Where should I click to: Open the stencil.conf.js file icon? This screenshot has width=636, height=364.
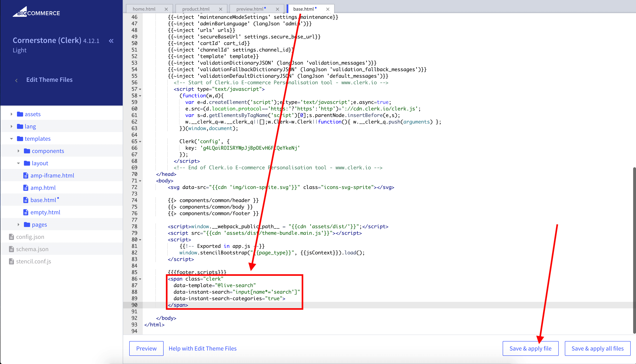point(11,261)
